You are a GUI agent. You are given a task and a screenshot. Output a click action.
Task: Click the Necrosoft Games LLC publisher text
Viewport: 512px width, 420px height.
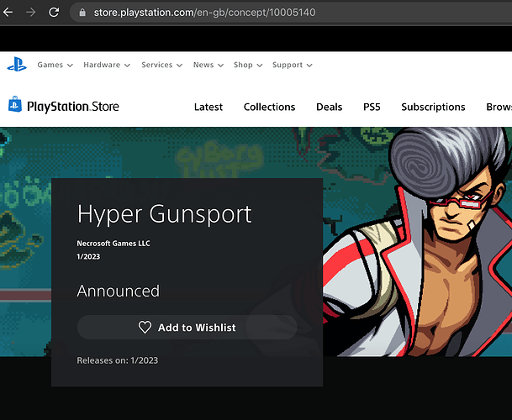click(x=113, y=244)
